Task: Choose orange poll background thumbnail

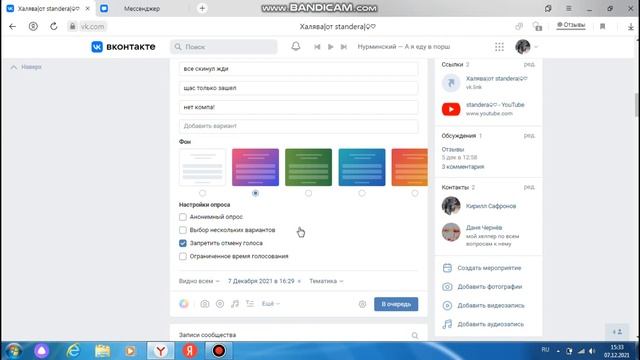Action: tap(409, 167)
